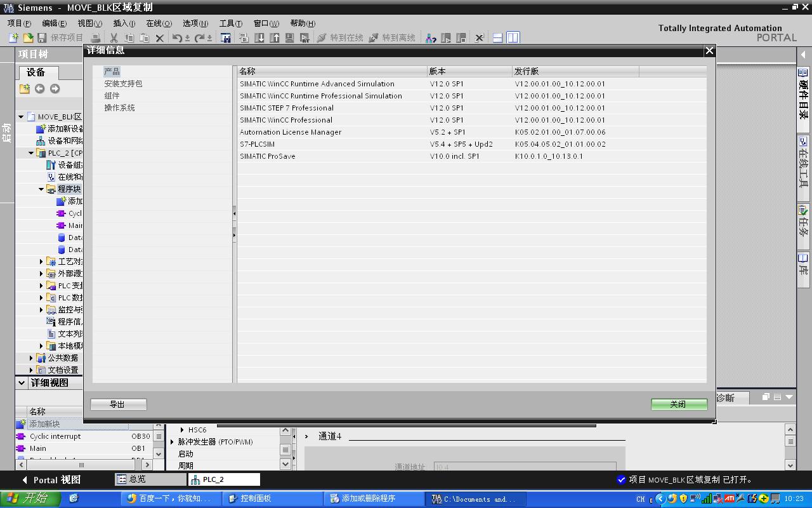Select the S7-PLCSIM row
812x508 pixels.
[x=472, y=144]
